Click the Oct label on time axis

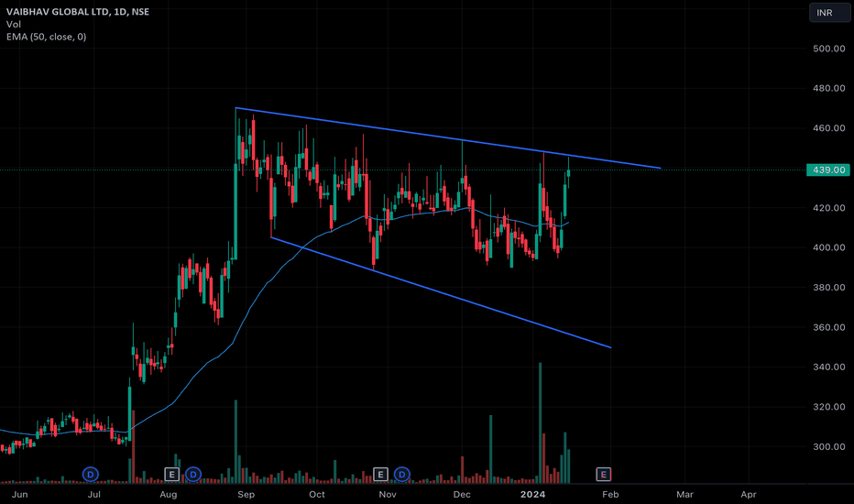[x=317, y=494]
